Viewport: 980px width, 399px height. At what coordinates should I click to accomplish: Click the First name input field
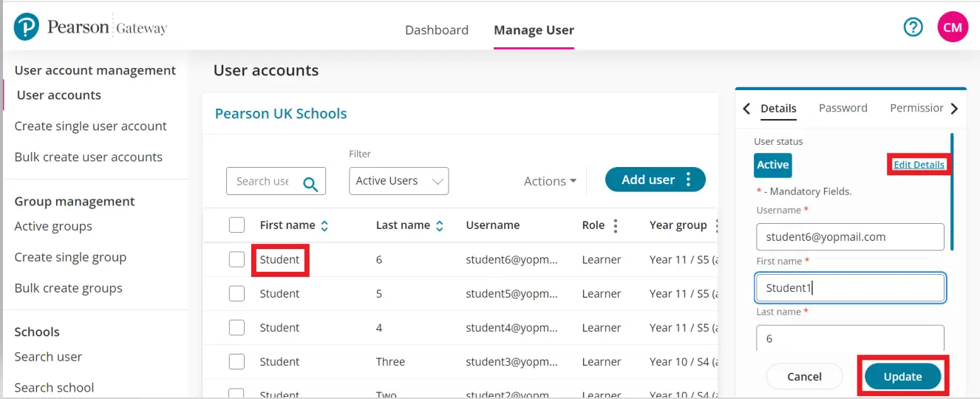point(850,288)
